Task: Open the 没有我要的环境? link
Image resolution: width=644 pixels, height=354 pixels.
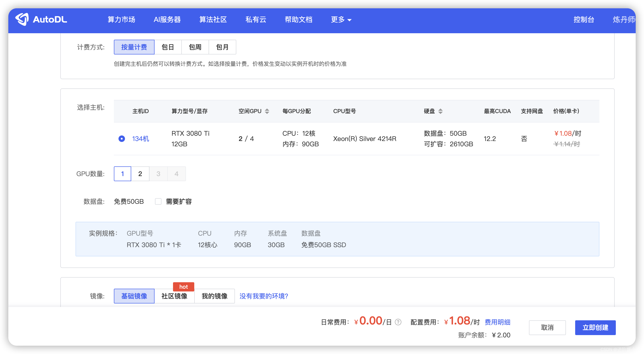Action: (264, 296)
